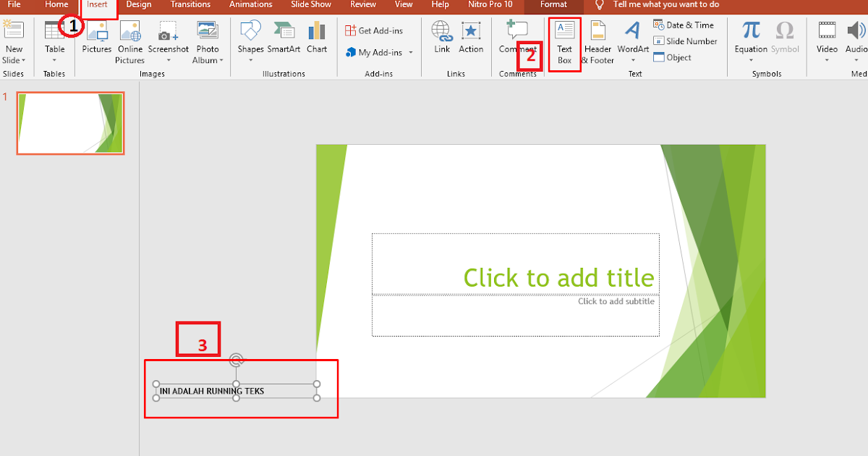Switch to the View tab

(404, 4)
